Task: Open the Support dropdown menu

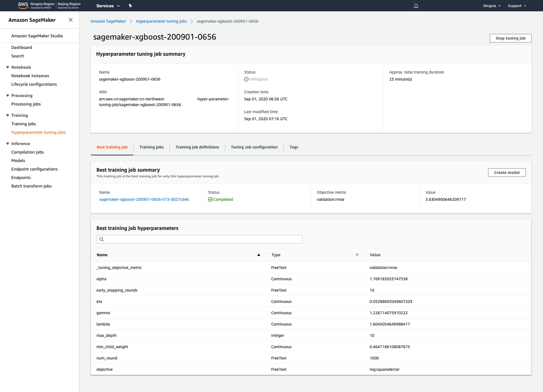Action: click(x=517, y=6)
